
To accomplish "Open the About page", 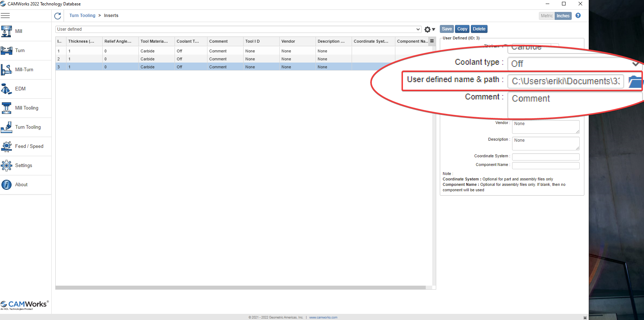I will pos(26,185).
